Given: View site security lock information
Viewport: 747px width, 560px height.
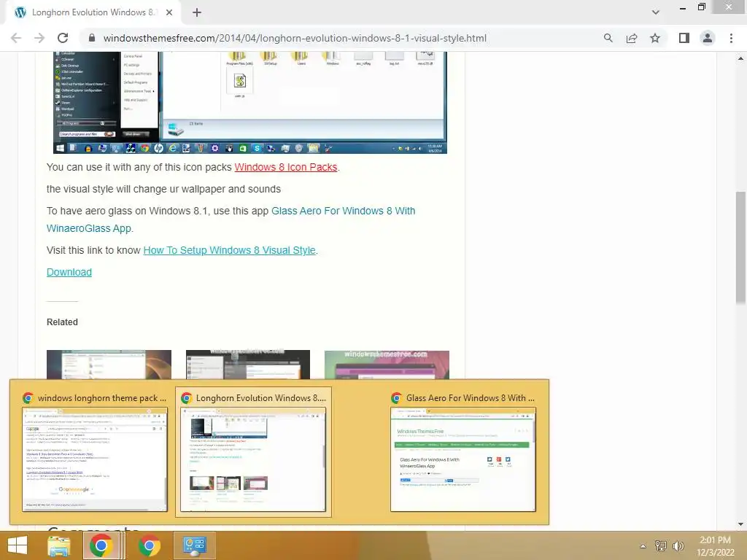Looking at the screenshot, I should pyautogui.click(x=92, y=38).
